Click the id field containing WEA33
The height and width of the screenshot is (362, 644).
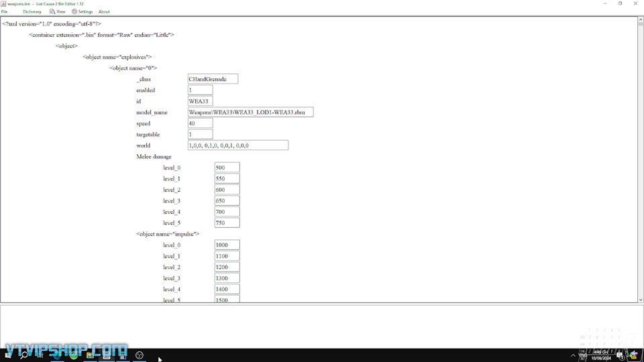click(x=200, y=101)
